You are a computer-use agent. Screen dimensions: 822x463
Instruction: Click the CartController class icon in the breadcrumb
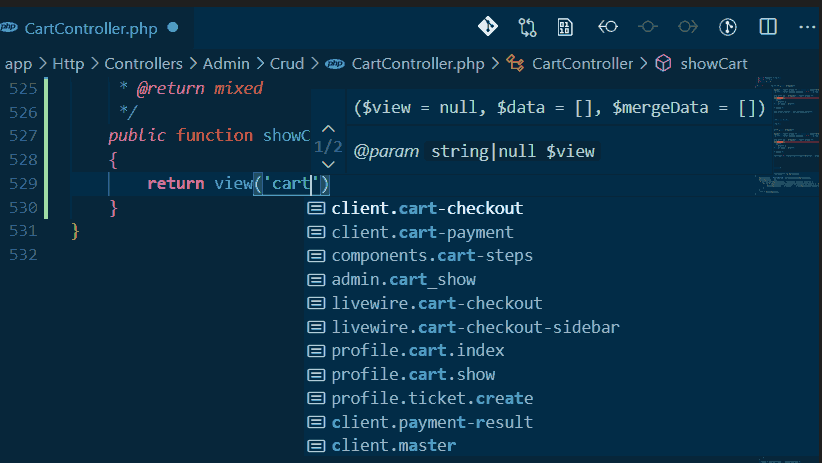click(516, 64)
